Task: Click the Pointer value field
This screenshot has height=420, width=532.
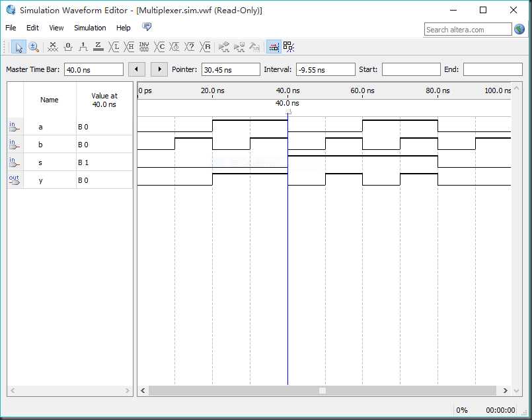Action: [x=231, y=69]
